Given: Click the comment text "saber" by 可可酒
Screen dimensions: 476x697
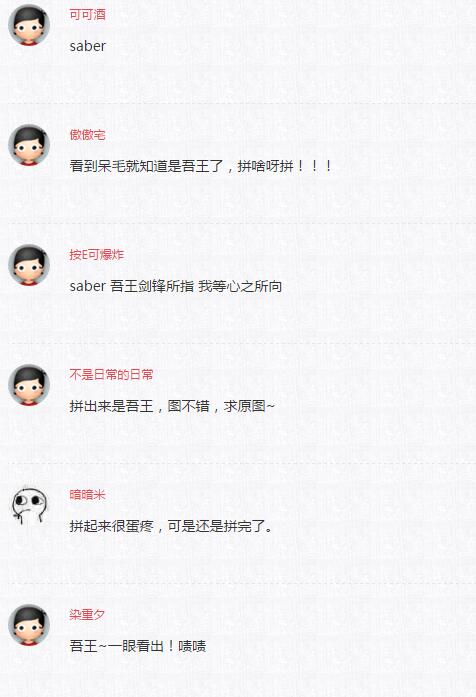Looking at the screenshot, I should point(88,46).
